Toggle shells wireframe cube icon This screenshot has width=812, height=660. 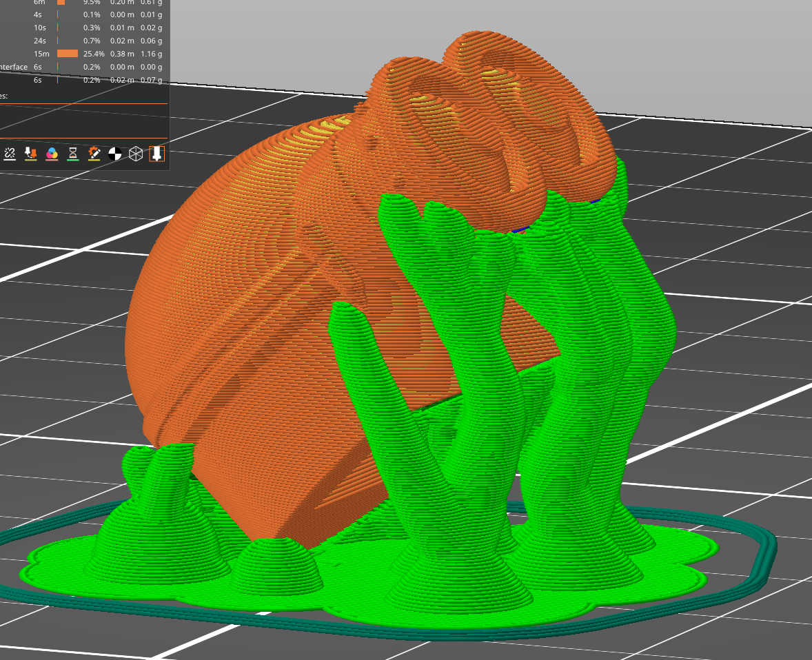[136, 153]
